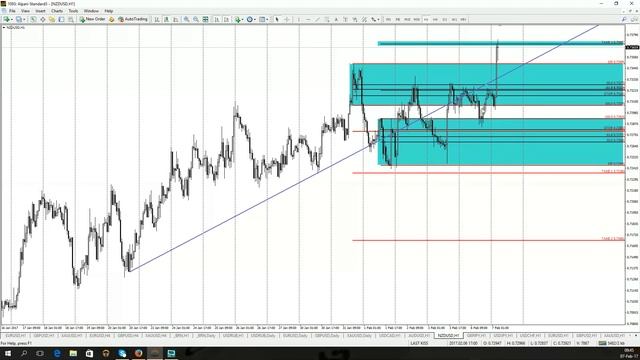Select the vertical line tool
Screen dimensions: 640x360
click(x=298, y=19)
